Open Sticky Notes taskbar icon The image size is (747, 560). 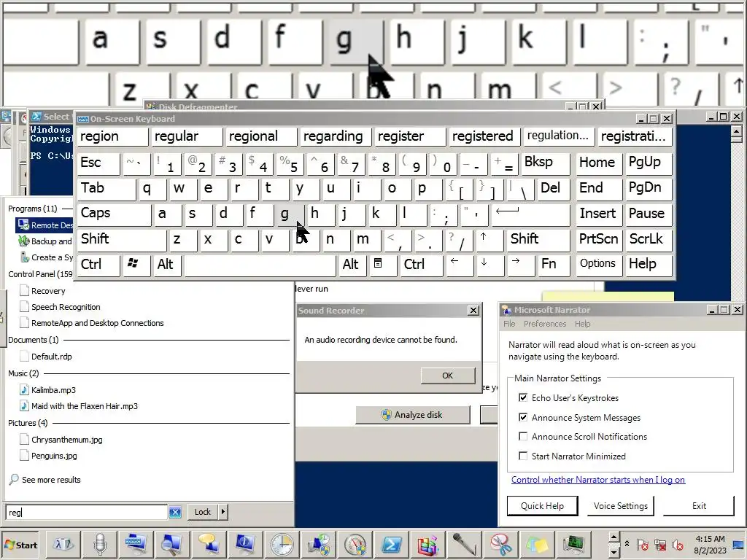537,544
